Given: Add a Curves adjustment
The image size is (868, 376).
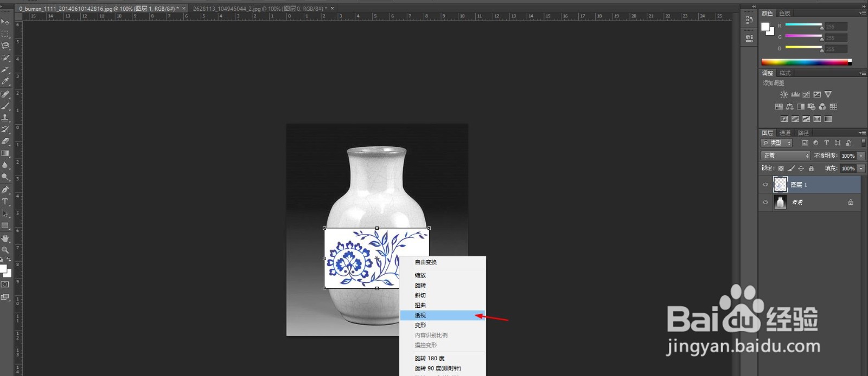Looking at the screenshot, I should [x=806, y=94].
